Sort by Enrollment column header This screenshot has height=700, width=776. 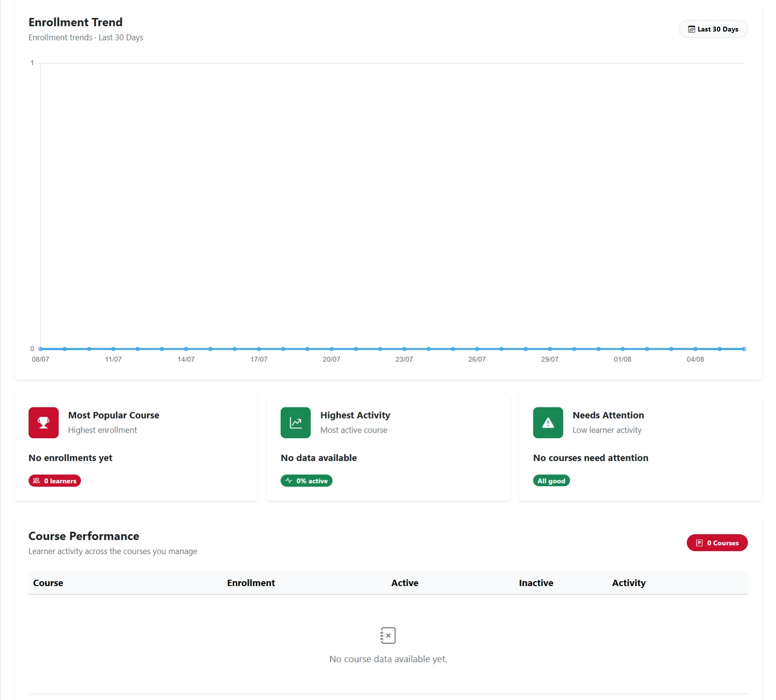(x=251, y=583)
